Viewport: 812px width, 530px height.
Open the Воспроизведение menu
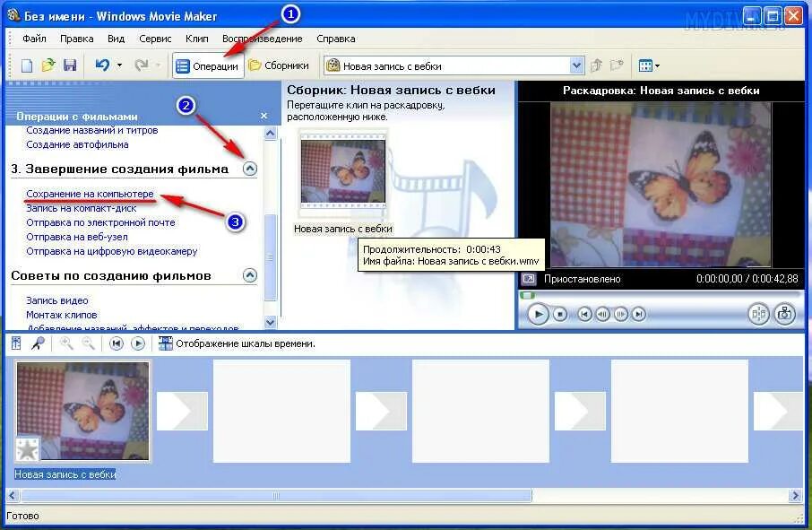click(262, 39)
